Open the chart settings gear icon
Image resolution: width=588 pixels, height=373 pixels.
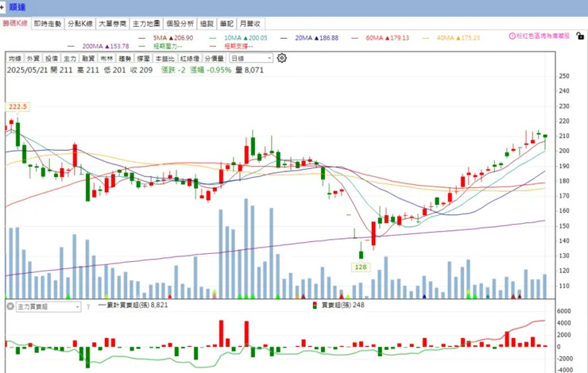[x=281, y=58]
